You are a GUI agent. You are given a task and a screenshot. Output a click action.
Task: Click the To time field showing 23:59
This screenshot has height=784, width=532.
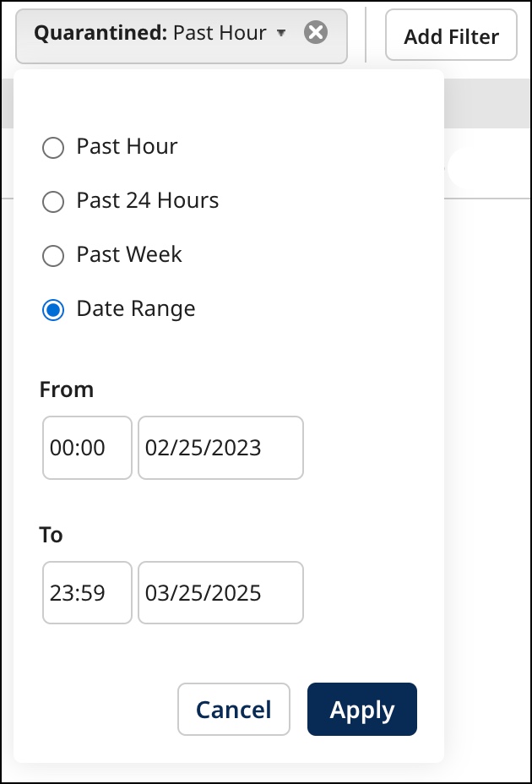coord(87,592)
